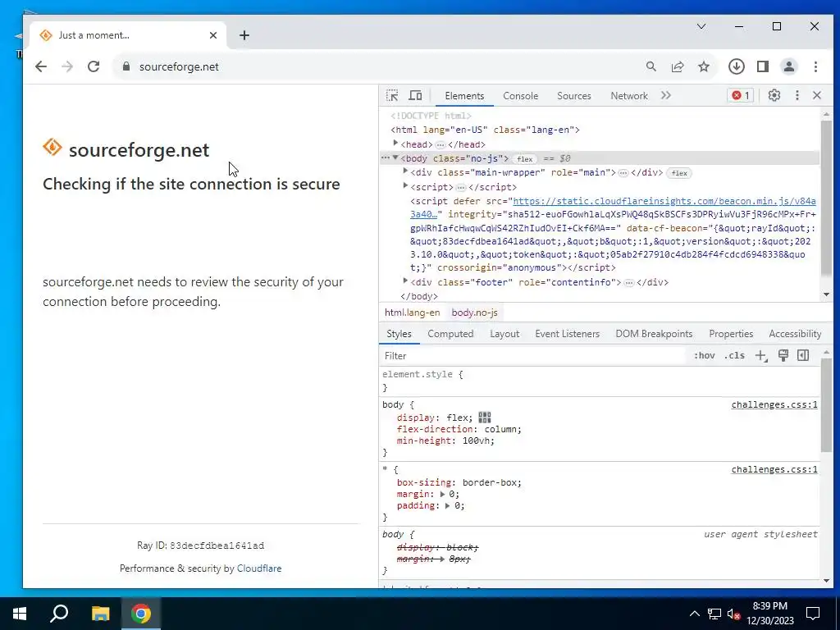Switch to Event Listeners tab
The height and width of the screenshot is (630, 840).
coord(568,334)
